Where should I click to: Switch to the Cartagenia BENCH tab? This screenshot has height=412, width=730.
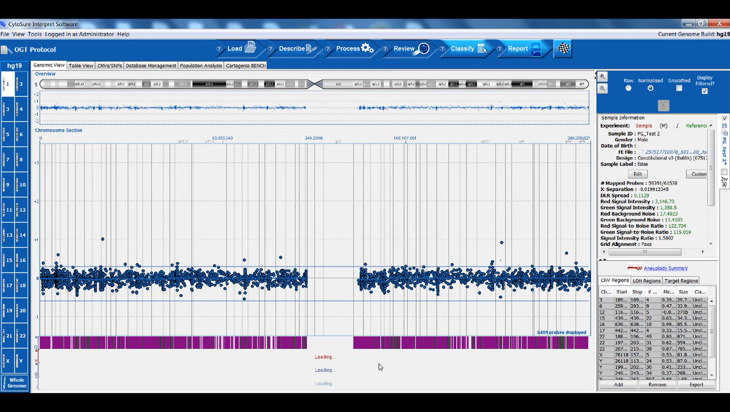pos(245,66)
